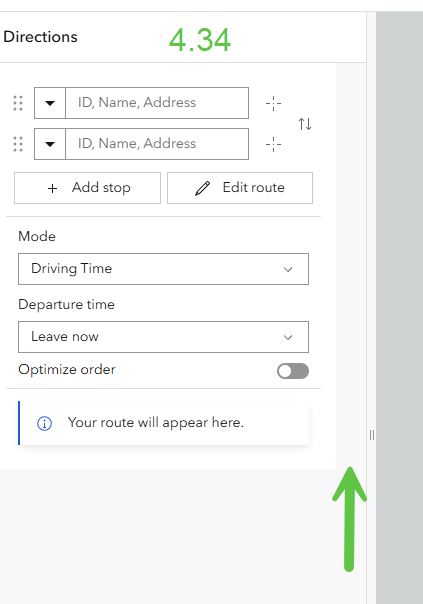Viewport: 423px width, 604px height.
Task: Click the panel resize handle on divider
Action: [371, 435]
